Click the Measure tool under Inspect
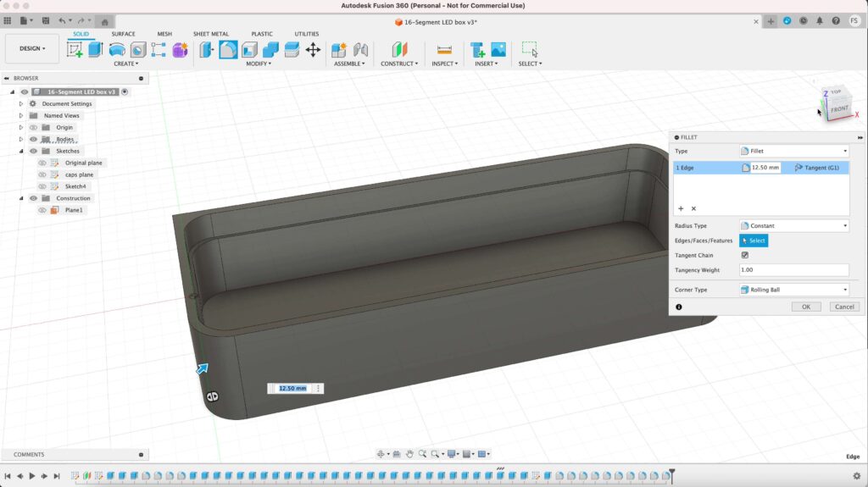868x487 pixels. pos(443,50)
